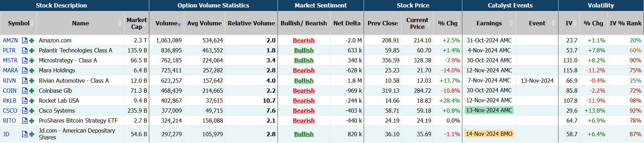Screen dimensions: 644x143
Task: Click the IV % Rank column header
Action: click(x=625, y=23)
